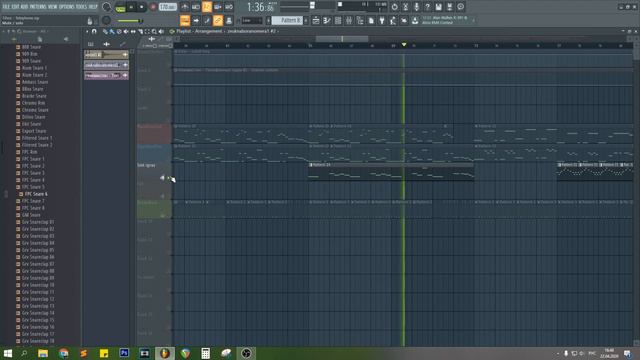
Task: Open the playlist snap magnet options
Action: click(94, 31)
